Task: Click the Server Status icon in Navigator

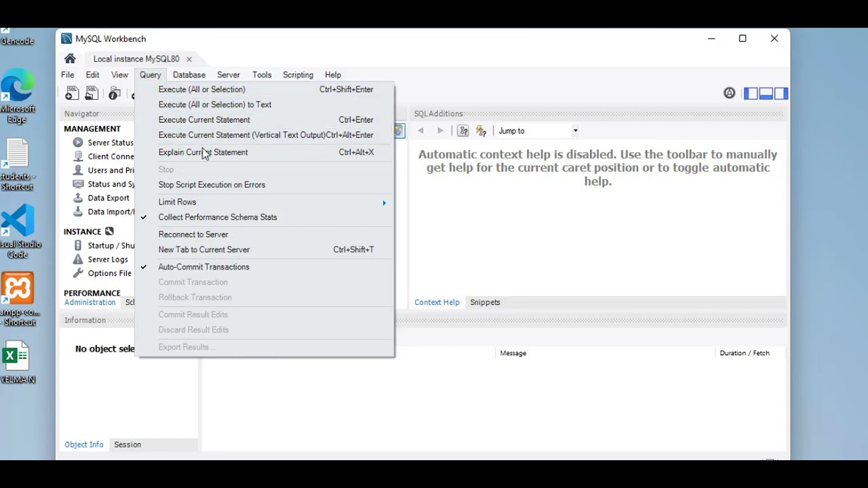Action: [78, 142]
